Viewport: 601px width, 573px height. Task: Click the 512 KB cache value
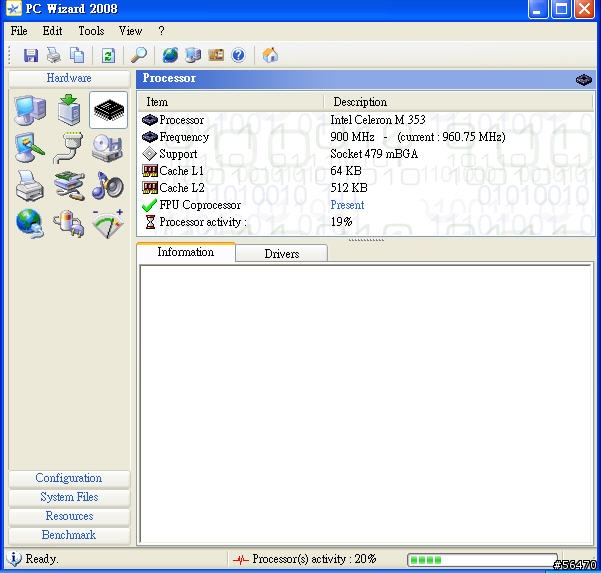point(349,188)
